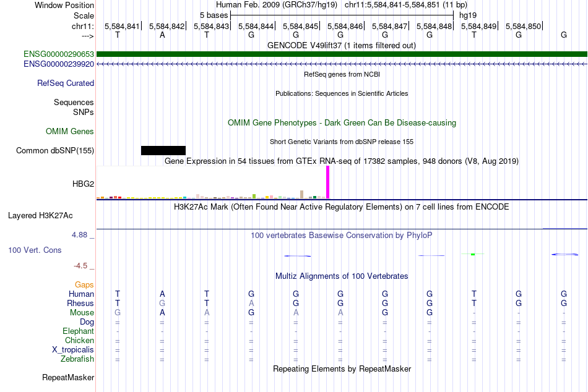
Task: Select the Human alignment row label
Action: 81,294
